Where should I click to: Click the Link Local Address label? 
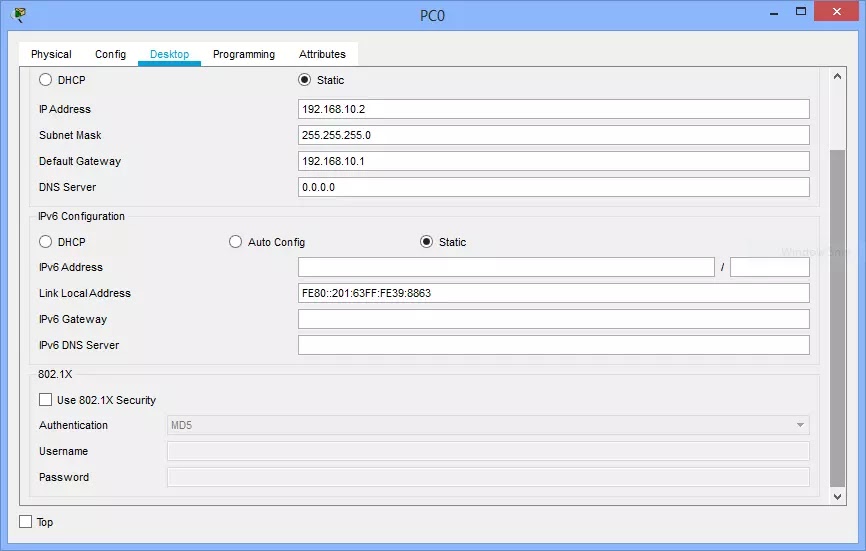[85, 293]
